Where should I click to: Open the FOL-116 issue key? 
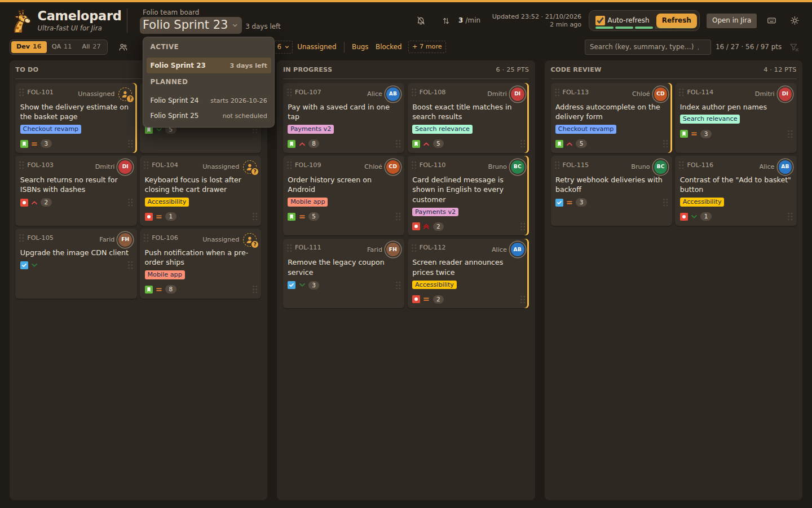[700, 165]
